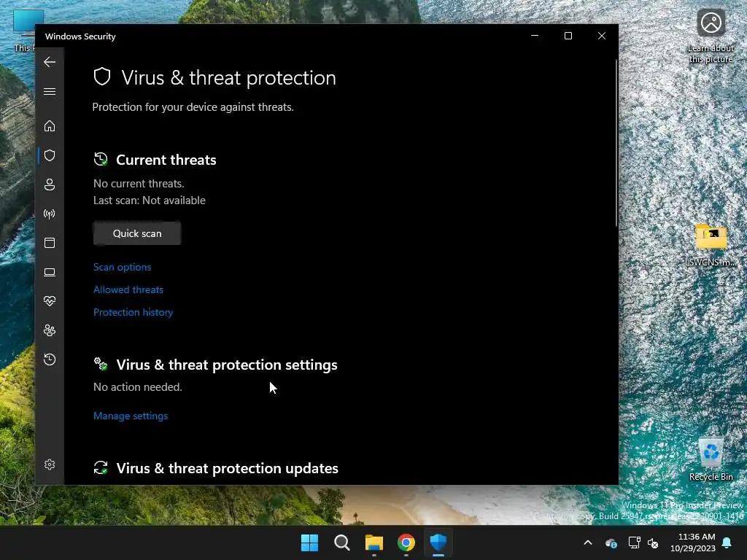
Task: Click the 'Last scan: Not available' text
Action: coord(149,201)
